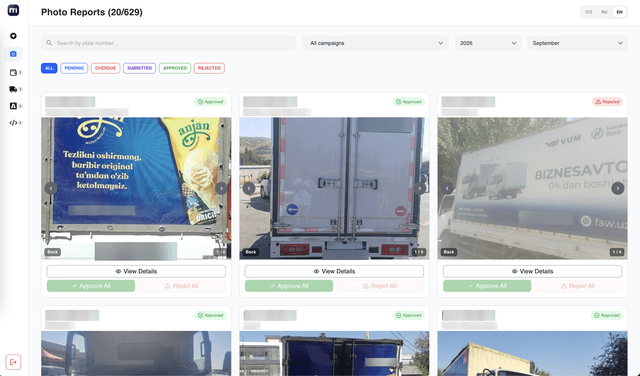Click the magnifier icon in the search bar

pyautogui.click(x=49, y=43)
